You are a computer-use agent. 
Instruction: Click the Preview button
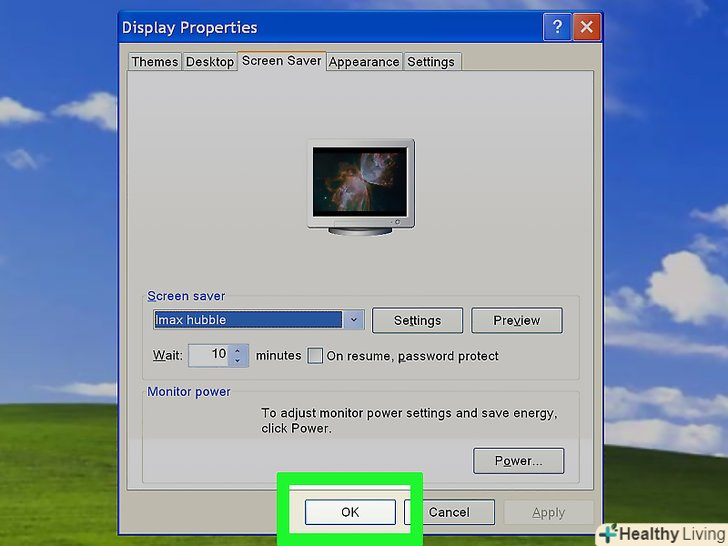pyautogui.click(x=517, y=320)
